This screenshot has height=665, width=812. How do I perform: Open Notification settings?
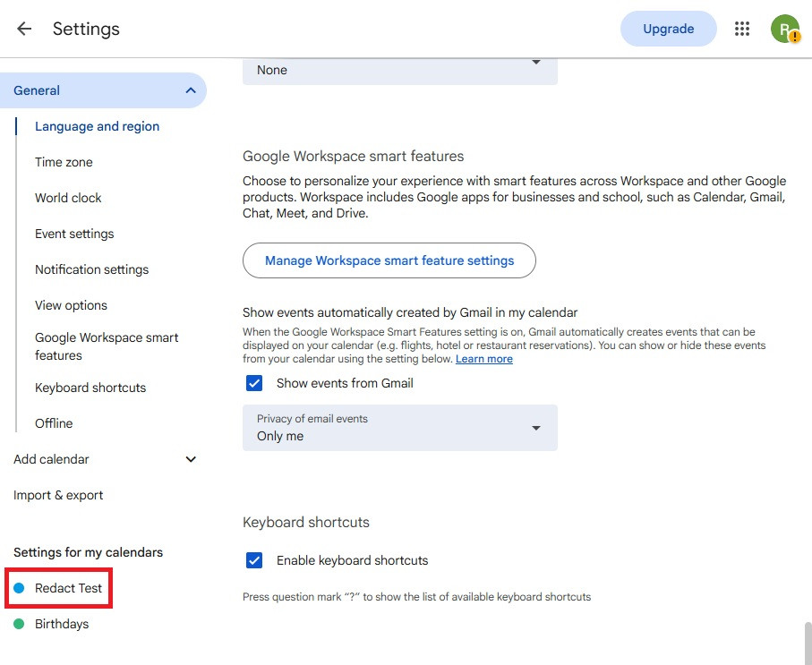(x=91, y=269)
